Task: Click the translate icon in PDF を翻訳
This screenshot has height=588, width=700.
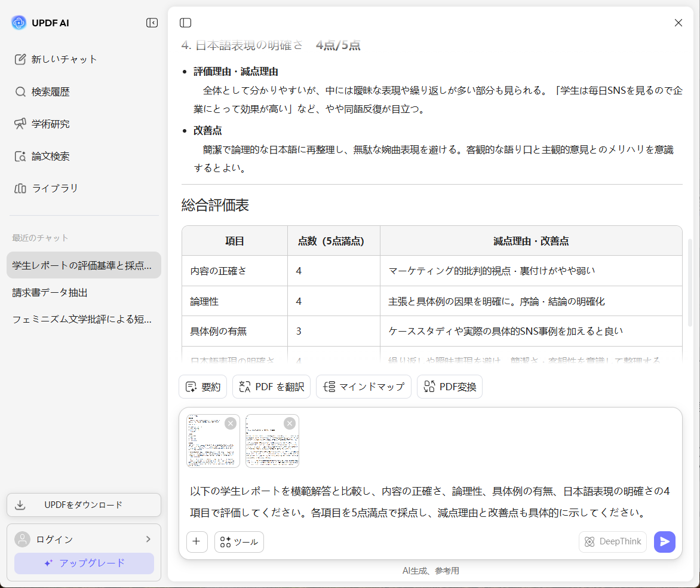Action: coord(245,387)
